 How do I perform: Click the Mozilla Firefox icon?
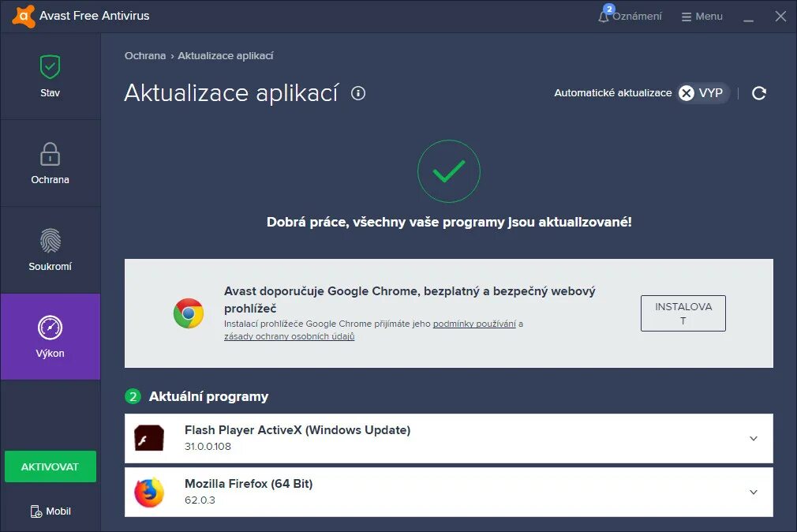[149, 493]
